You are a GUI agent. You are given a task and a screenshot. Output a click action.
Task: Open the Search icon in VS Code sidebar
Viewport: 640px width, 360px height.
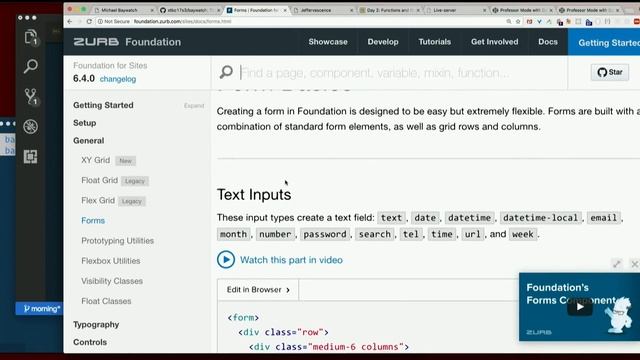tap(31, 66)
